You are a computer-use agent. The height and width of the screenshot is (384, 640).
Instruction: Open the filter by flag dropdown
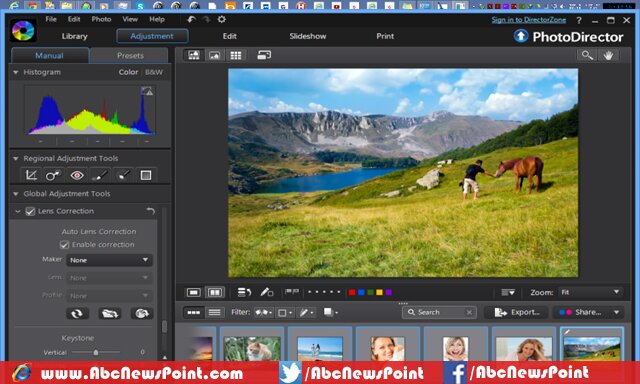click(263, 313)
